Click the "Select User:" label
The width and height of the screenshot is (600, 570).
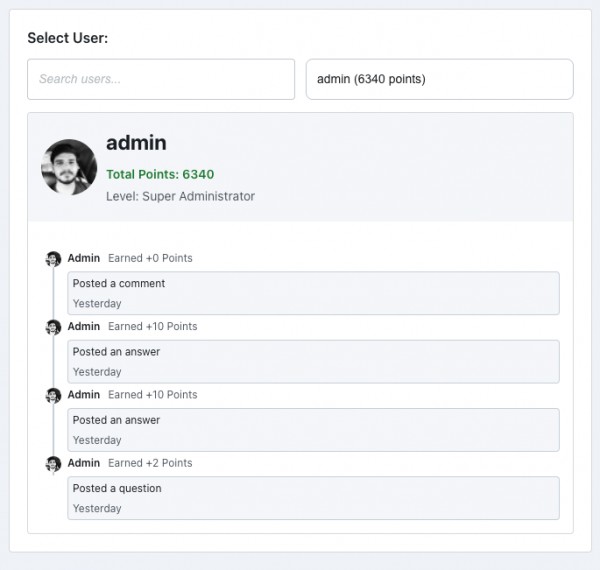pos(67,38)
